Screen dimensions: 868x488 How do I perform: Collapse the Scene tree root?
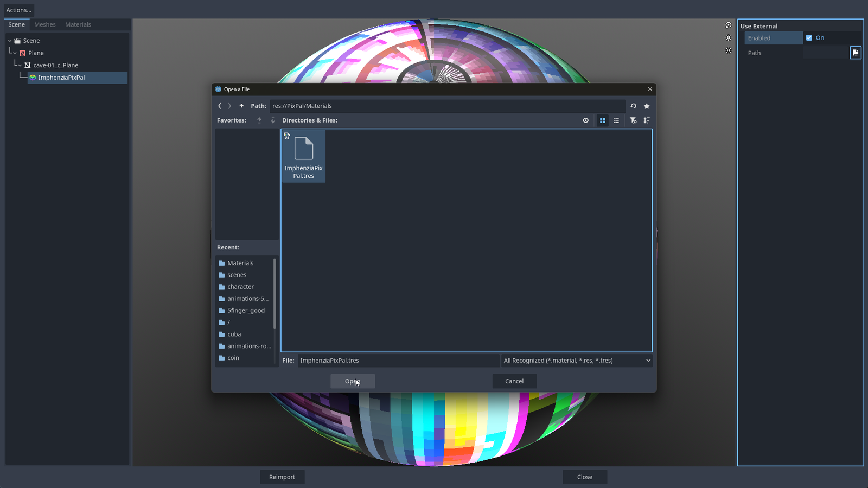[10, 41]
